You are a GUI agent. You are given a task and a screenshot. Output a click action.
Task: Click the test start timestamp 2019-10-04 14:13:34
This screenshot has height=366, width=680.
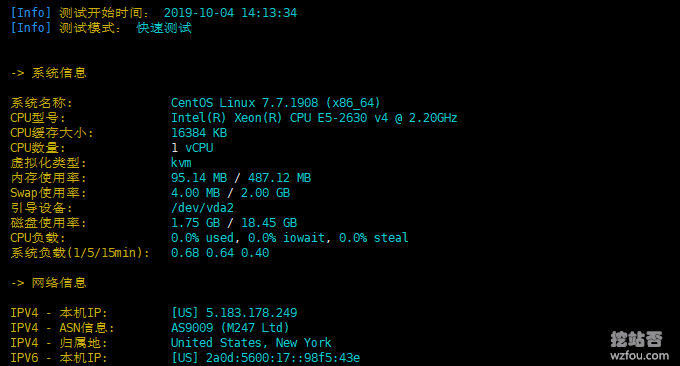[230, 13]
